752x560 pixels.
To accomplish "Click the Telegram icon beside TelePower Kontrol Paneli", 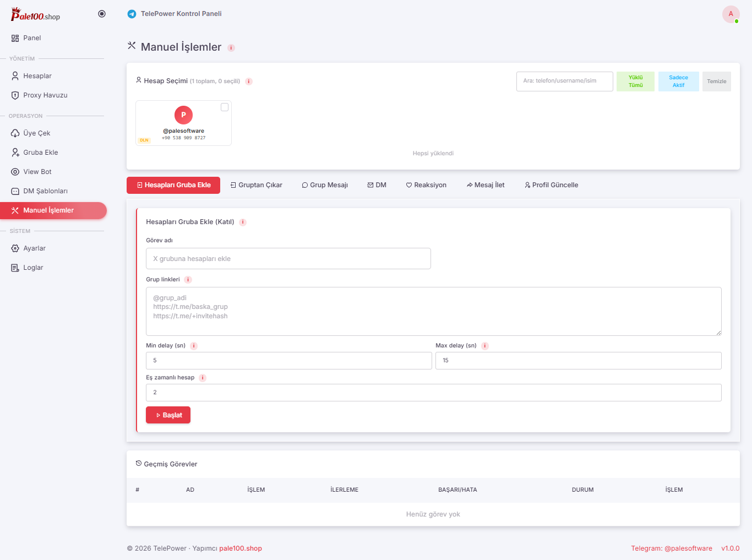I will (132, 14).
